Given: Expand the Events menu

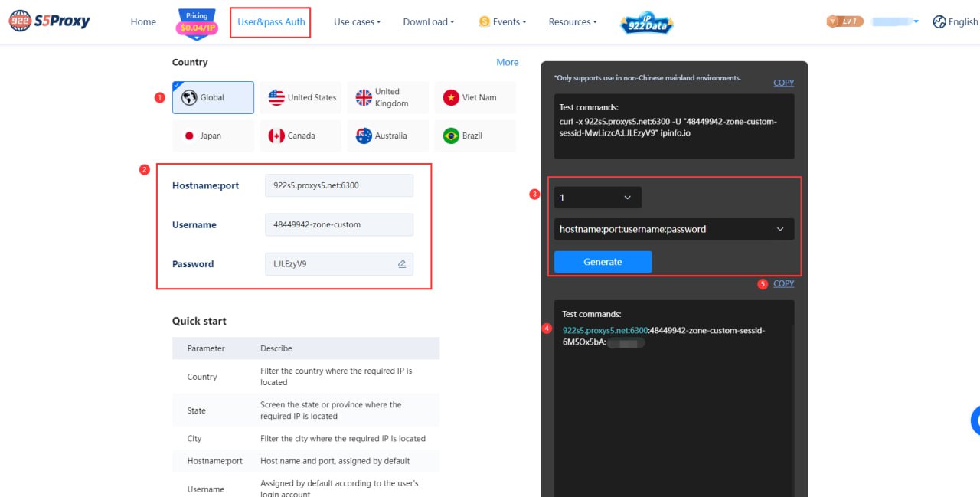Looking at the screenshot, I should pos(502,21).
